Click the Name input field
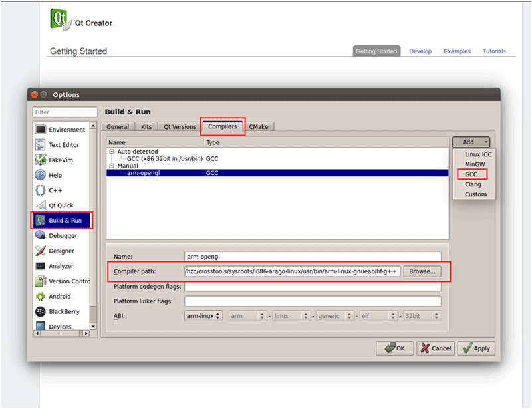532x409 pixels. coord(313,257)
